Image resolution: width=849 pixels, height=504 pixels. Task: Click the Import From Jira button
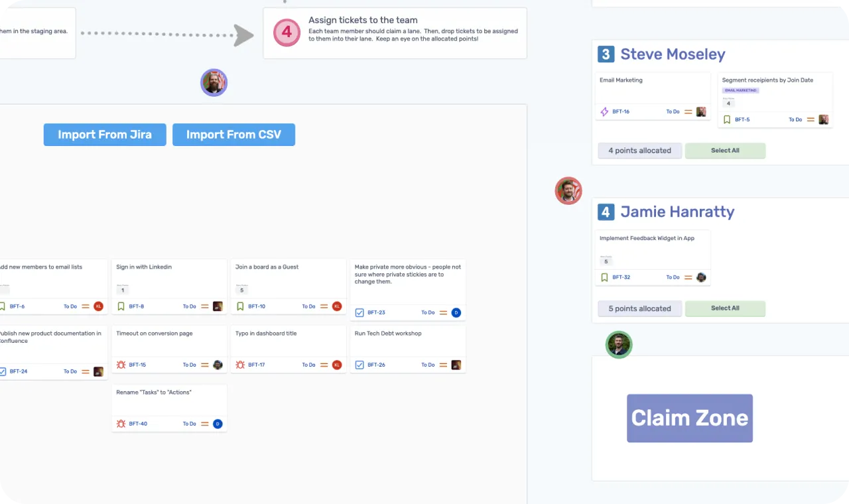click(x=105, y=135)
